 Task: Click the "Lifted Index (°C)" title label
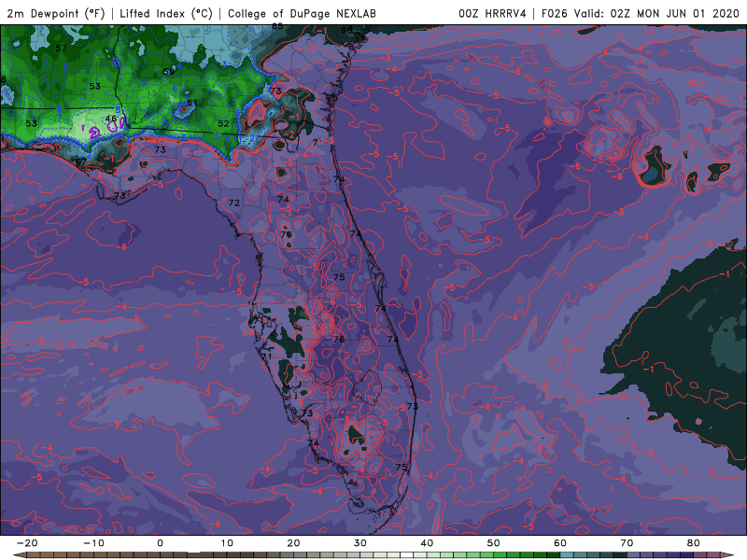[x=166, y=13]
